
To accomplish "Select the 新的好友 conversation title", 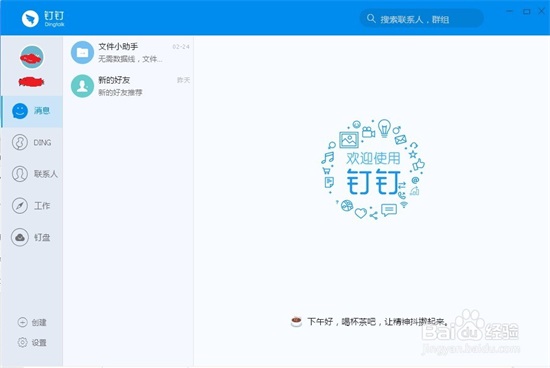I will (114, 80).
